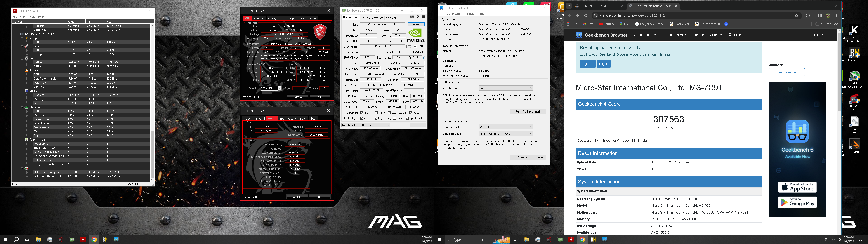Open the View menu in HWMonitor
868x244 pixels.
click(x=23, y=16)
